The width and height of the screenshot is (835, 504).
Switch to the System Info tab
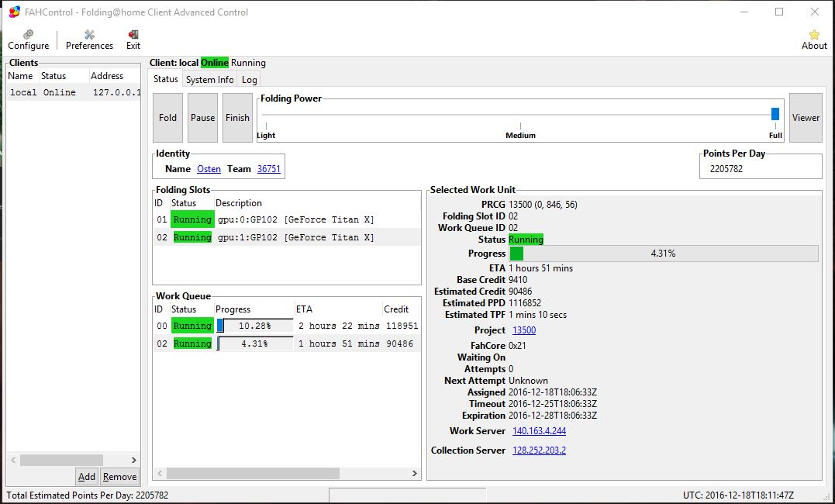coord(209,79)
